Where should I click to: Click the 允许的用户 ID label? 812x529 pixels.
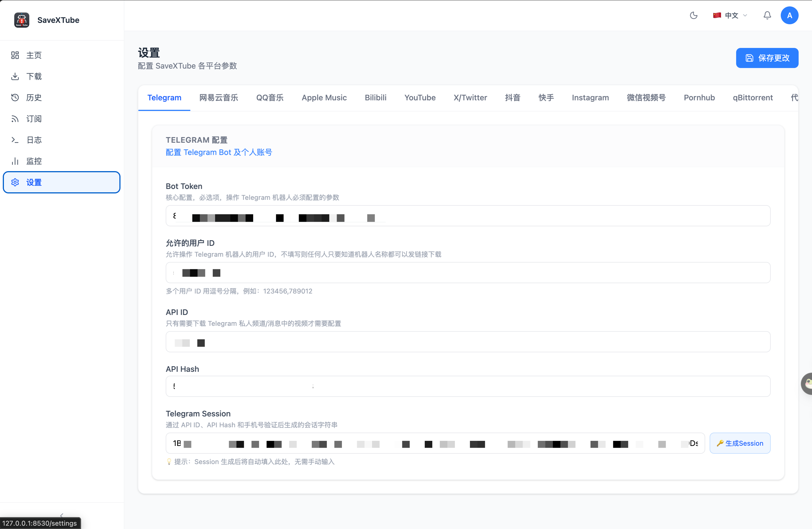[190, 243]
